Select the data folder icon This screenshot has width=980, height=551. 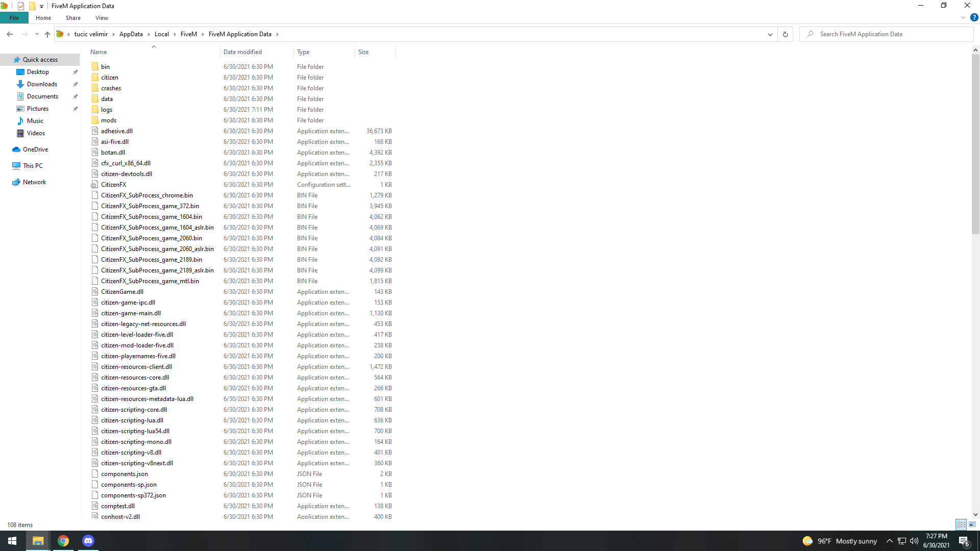pyautogui.click(x=95, y=99)
